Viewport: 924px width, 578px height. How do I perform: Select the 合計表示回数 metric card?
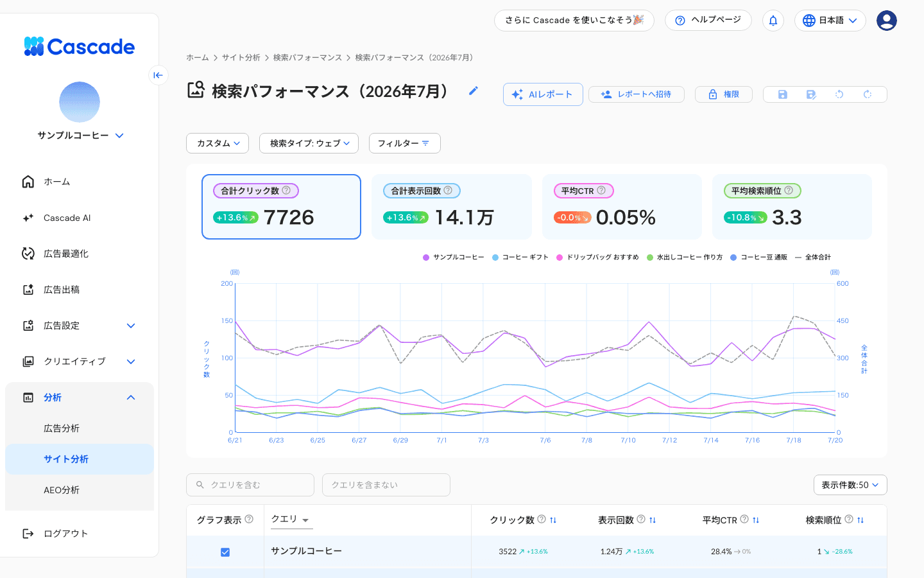[x=452, y=207]
